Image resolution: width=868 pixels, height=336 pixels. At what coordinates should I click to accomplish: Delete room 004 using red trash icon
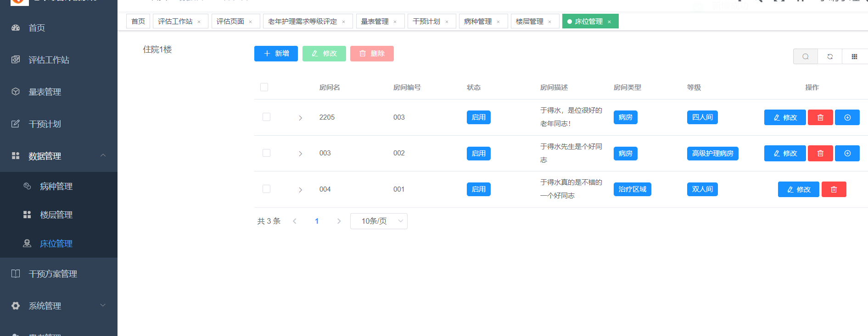(x=834, y=189)
